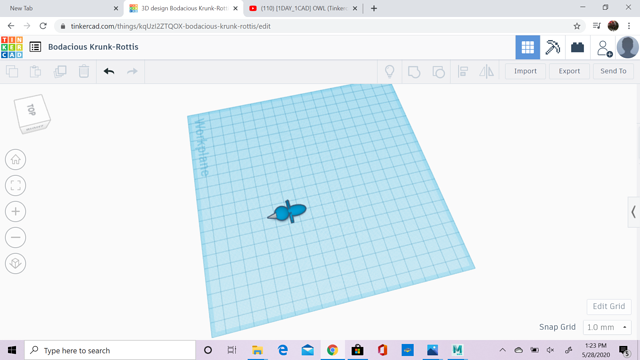The height and width of the screenshot is (360, 640).
Task: Toggle Show all lightbulb icon
Action: [x=390, y=71]
